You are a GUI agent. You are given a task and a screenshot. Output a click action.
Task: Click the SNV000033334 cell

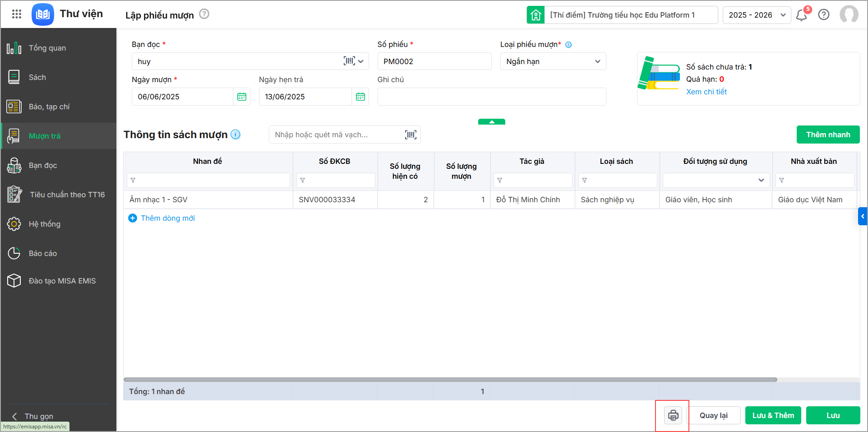[335, 200]
